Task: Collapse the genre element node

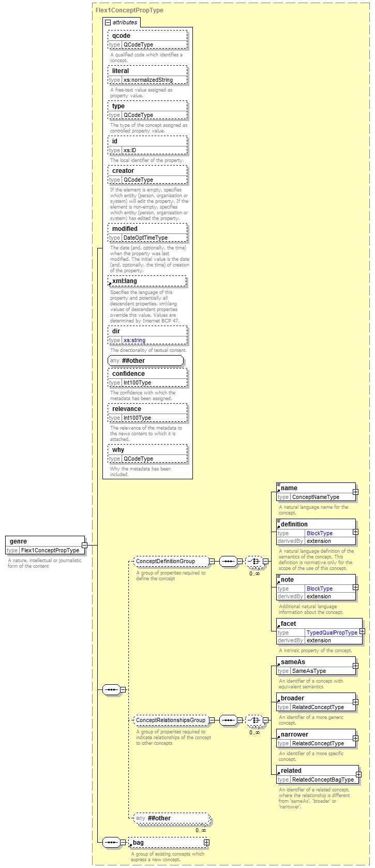Action: click(x=84, y=545)
